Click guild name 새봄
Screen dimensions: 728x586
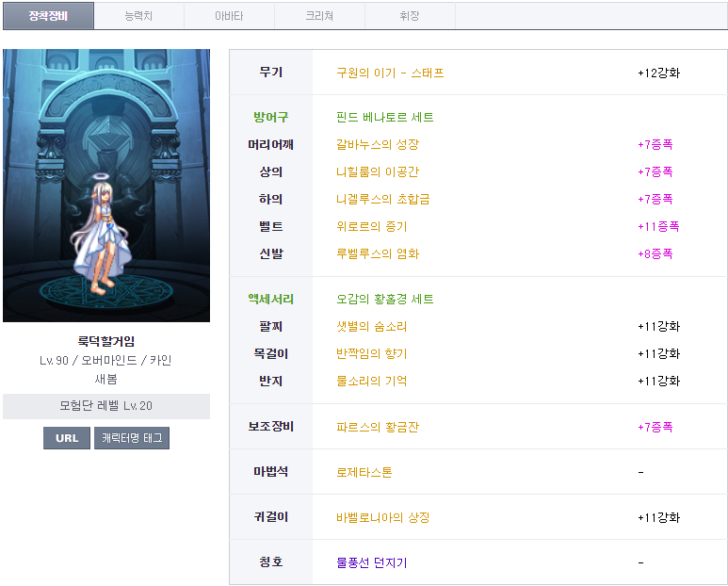105,379
